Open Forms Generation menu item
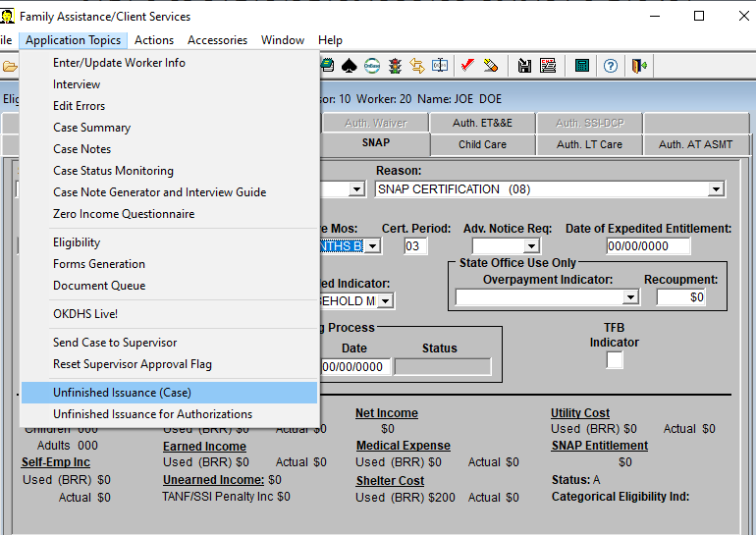 coord(169,264)
